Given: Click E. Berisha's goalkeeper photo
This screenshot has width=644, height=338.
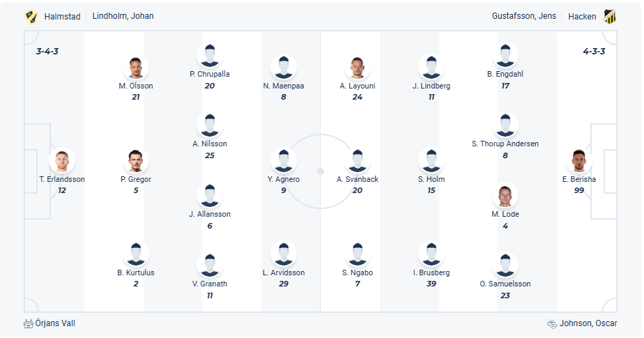Looking at the screenshot, I should (x=579, y=160).
